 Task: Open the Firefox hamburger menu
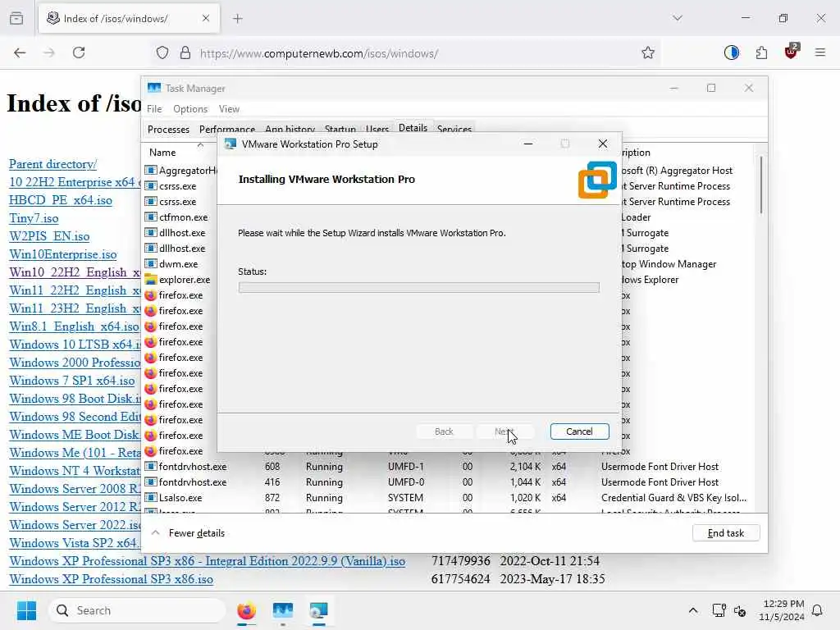(x=820, y=52)
